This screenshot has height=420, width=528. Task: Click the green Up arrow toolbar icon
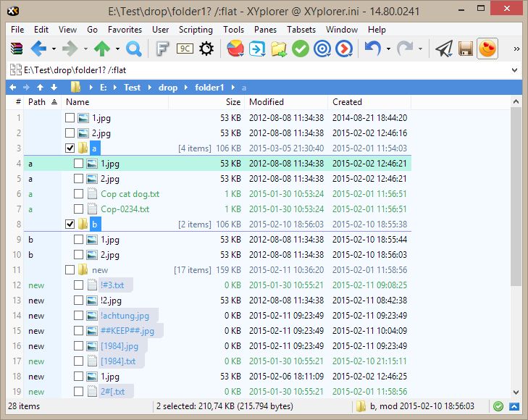tap(102, 49)
